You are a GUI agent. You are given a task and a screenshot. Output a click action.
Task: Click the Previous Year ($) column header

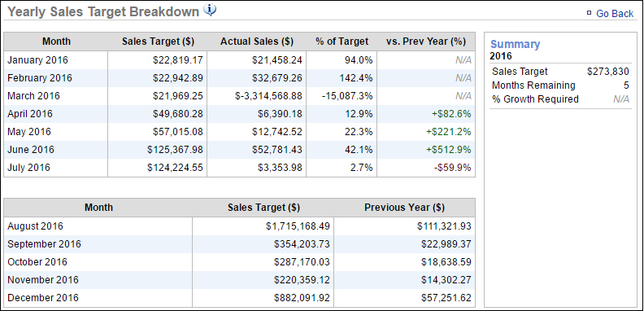404,208
